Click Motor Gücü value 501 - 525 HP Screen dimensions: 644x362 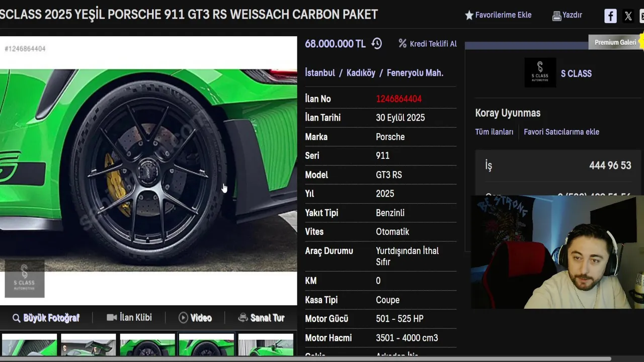399,319
